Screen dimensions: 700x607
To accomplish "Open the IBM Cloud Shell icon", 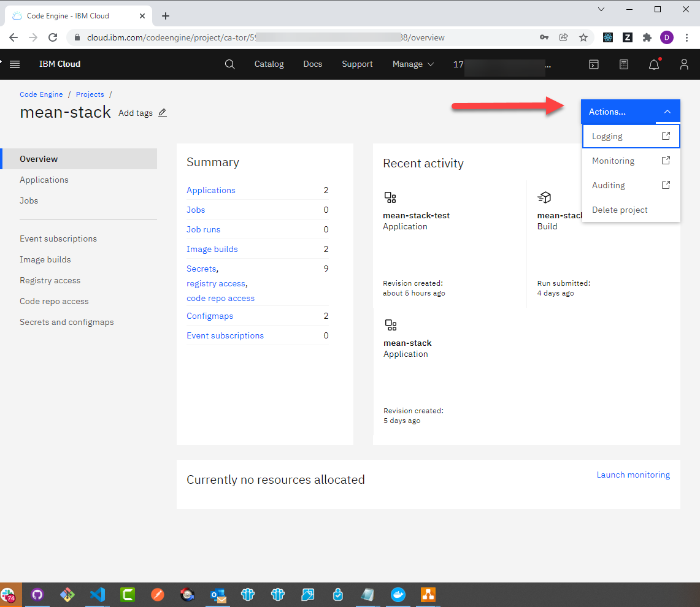I will click(x=594, y=64).
